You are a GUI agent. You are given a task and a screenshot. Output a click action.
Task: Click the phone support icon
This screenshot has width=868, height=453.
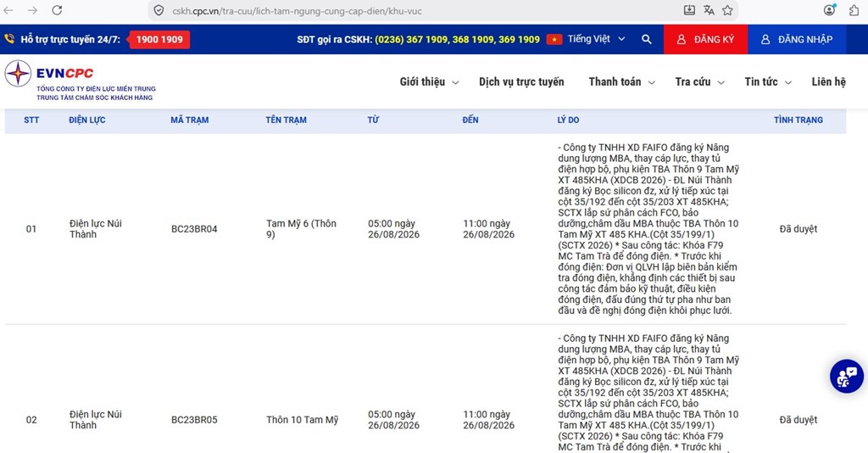9,39
